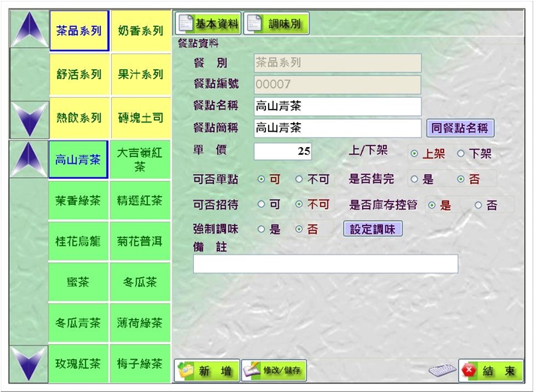Click the 單價 price field
Screen dimensions: 534x392
[x=282, y=151]
